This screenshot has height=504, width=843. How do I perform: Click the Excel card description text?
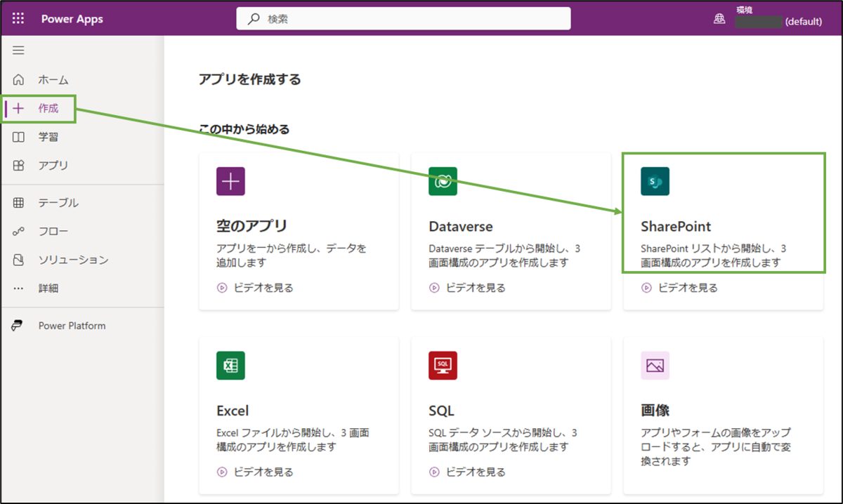[x=292, y=440]
